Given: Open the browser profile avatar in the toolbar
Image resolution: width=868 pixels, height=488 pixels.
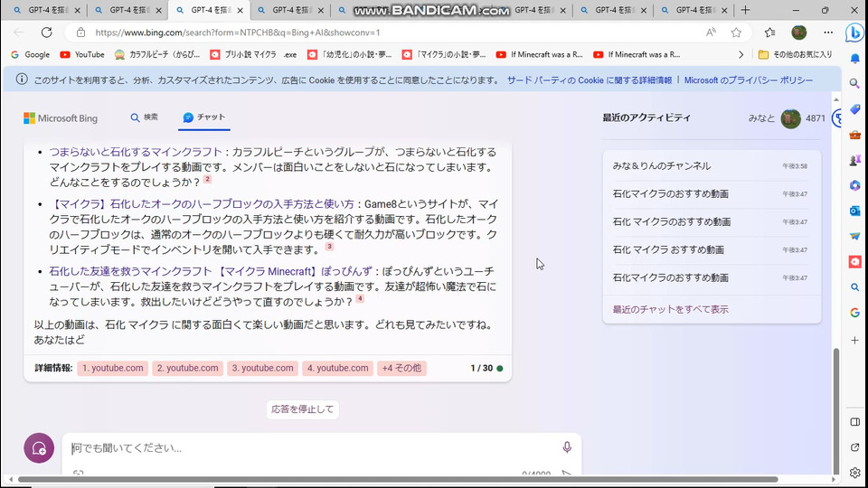Looking at the screenshot, I should point(798,33).
